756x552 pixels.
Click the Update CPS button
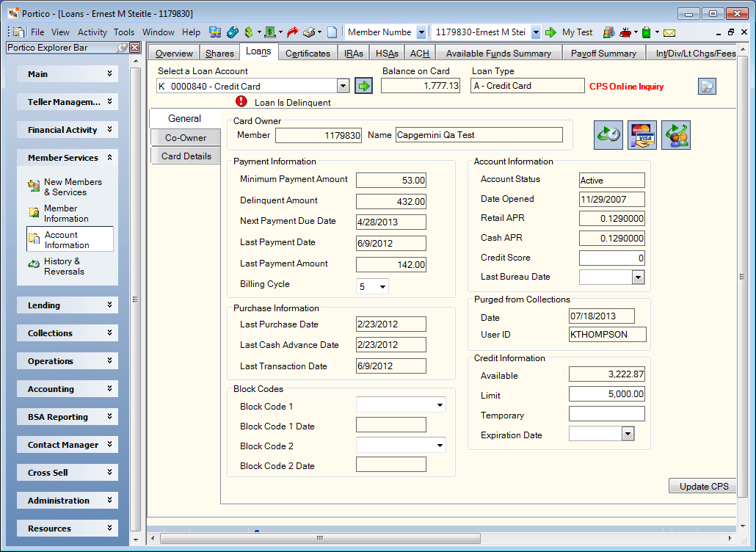[704, 486]
